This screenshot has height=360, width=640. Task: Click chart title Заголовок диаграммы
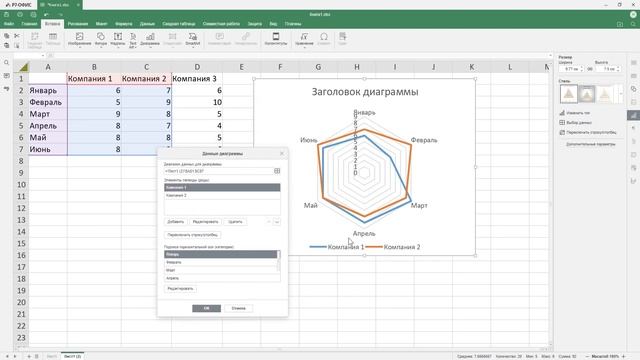[365, 92]
